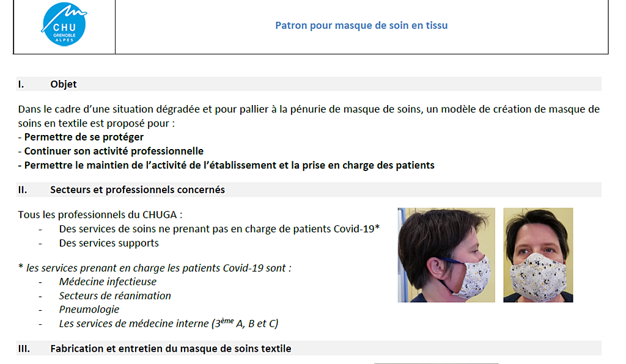
Task: Click the 'III. Fabrication et entretien' section heading
Action: point(309,349)
